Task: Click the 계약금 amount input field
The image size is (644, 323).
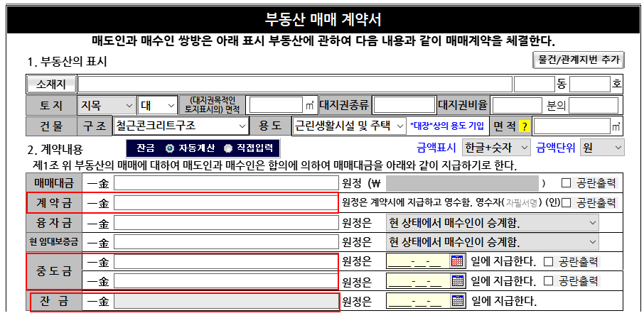Action: (x=226, y=203)
